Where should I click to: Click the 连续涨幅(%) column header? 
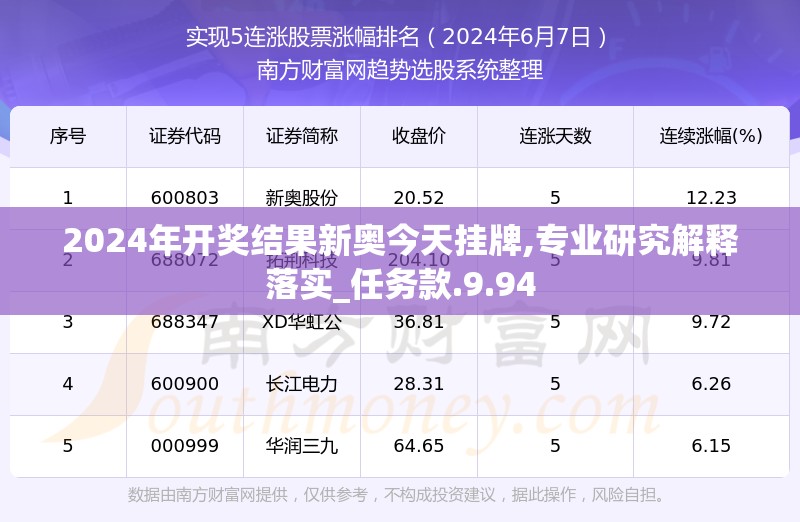point(711,136)
